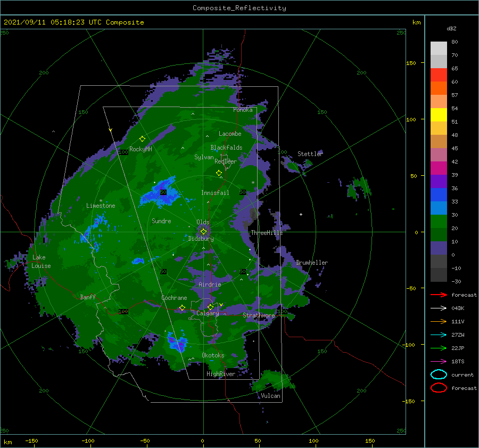Select the magenta 18TS arrow icon
The height and width of the screenshot is (448, 479).
(x=439, y=362)
